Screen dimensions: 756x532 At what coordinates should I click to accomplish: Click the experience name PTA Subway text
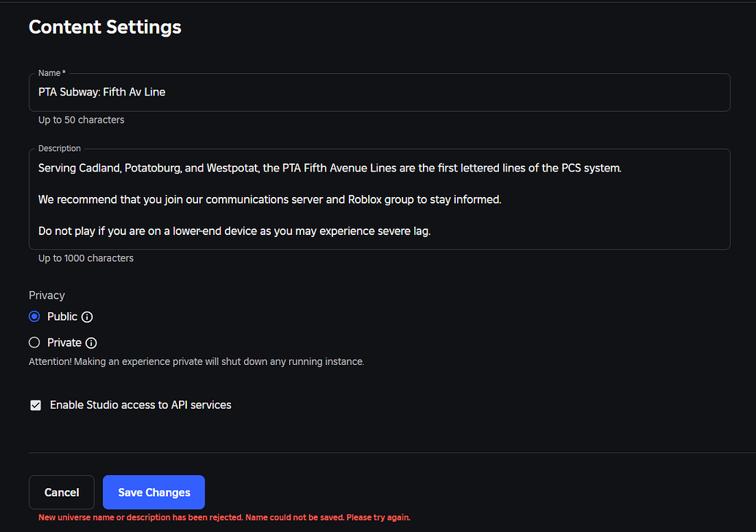coord(102,92)
